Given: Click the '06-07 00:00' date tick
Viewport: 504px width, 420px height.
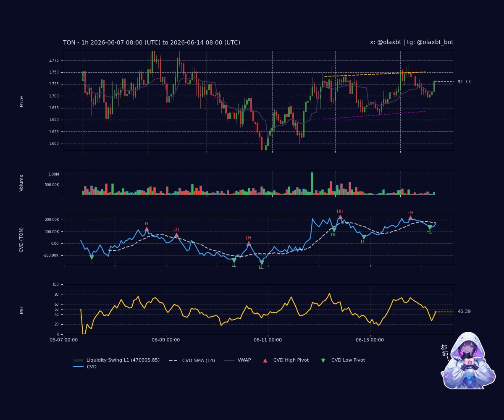Looking at the screenshot, I should coord(64,340).
